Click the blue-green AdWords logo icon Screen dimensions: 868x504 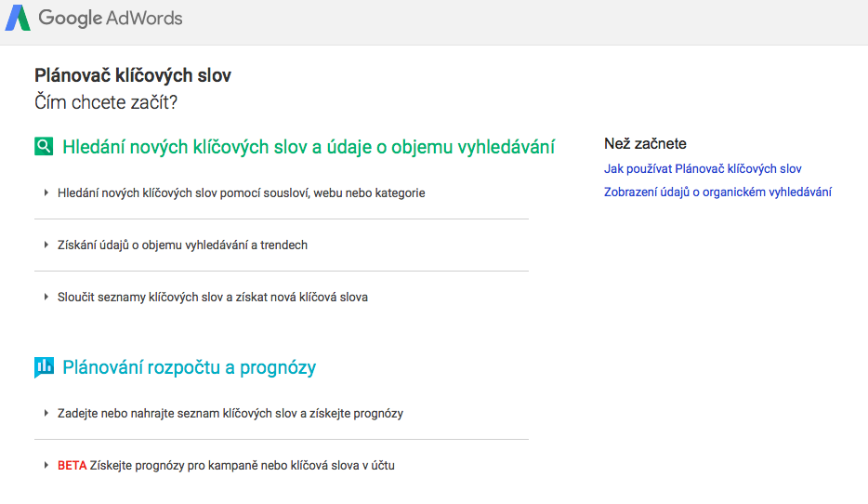click(18, 18)
